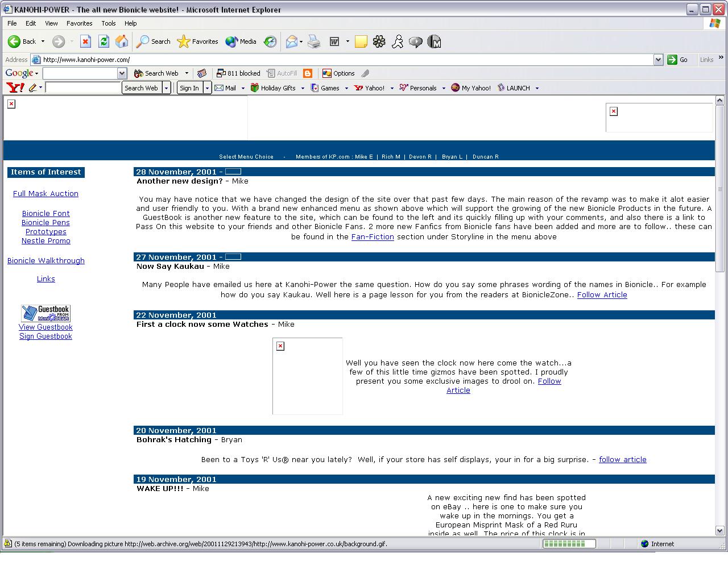Open the Favorites menu

click(79, 23)
